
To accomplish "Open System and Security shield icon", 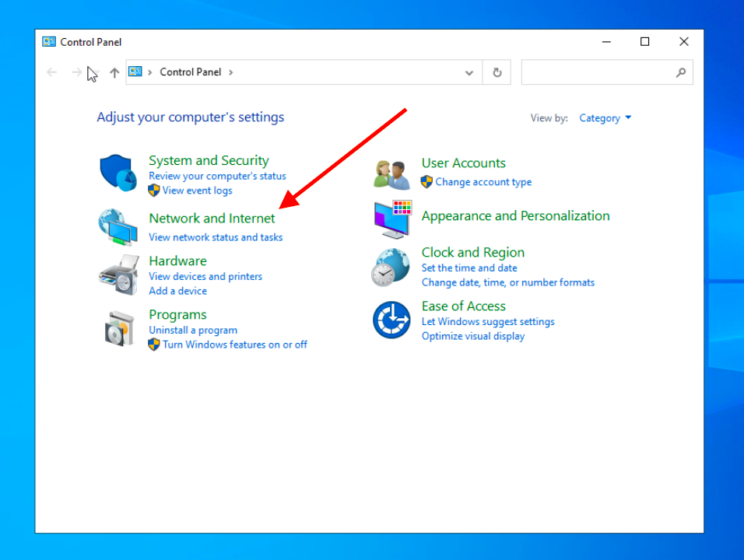I will pos(118,173).
